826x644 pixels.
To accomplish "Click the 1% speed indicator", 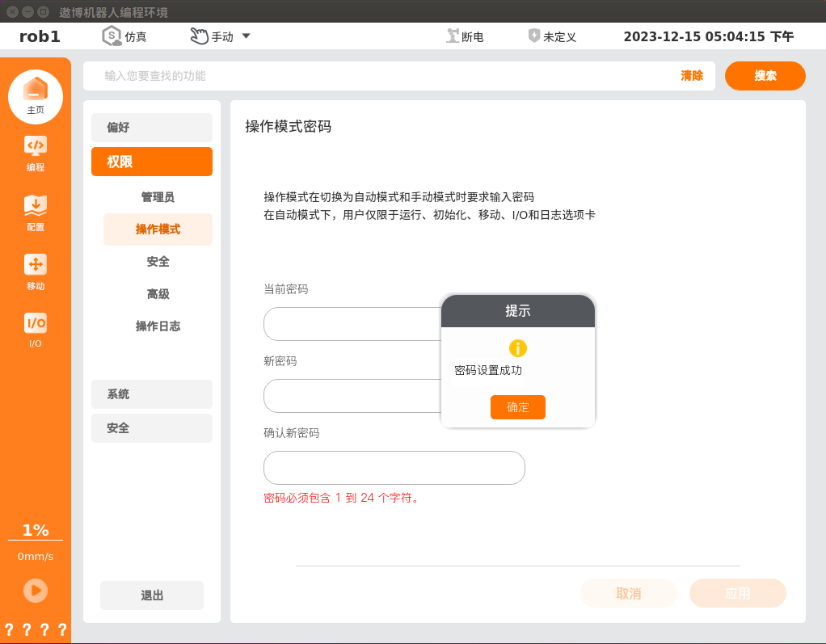I will pyautogui.click(x=36, y=530).
